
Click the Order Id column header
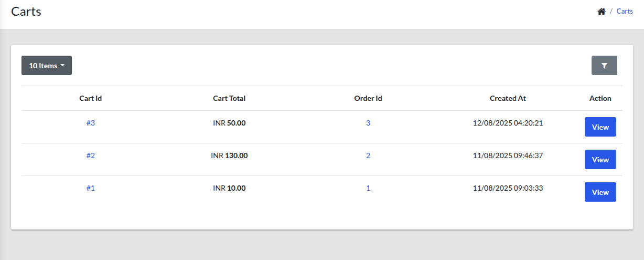coord(368,98)
